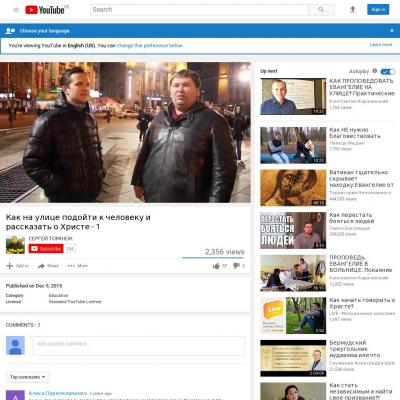Open title Как стать независимым и найти
Screen dimensions: 400x400
[x=361, y=391]
